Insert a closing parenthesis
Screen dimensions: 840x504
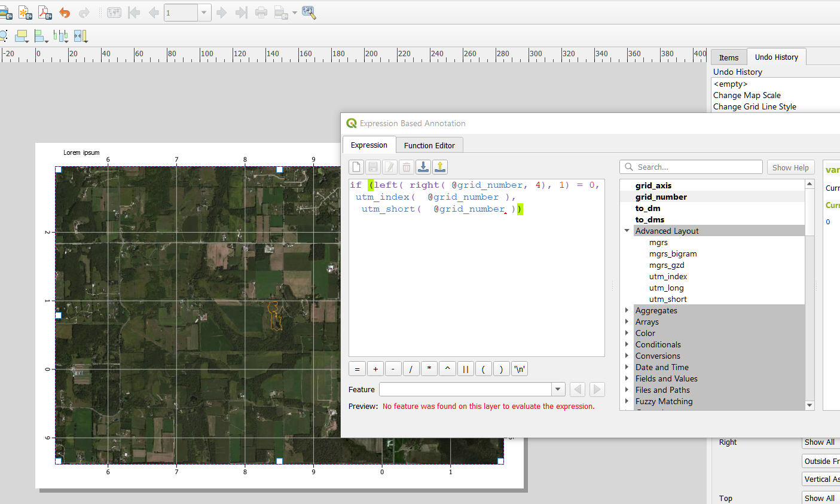pyautogui.click(x=502, y=369)
